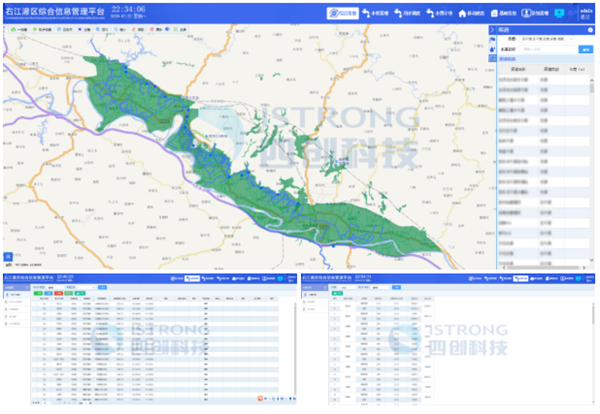Click the round icon at right panel header's end
The height and width of the screenshot is (414, 600).
click(591, 30)
